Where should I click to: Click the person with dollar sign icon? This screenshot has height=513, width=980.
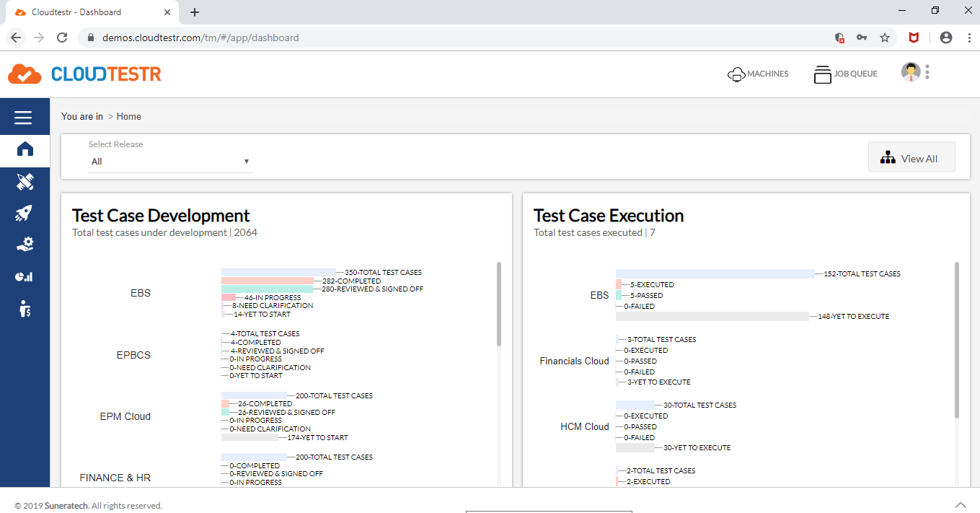pyautogui.click(x=25, y=309)
